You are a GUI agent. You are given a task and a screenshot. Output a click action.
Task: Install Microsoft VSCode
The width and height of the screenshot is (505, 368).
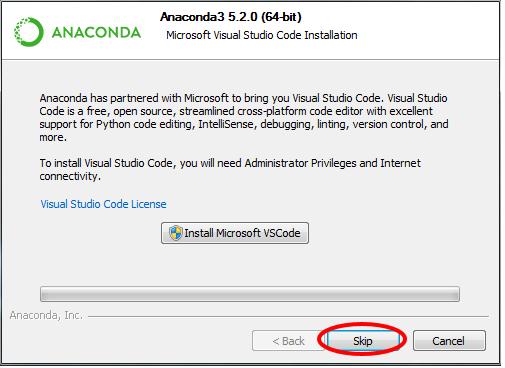pyautogui.click(x=235, y=233)
